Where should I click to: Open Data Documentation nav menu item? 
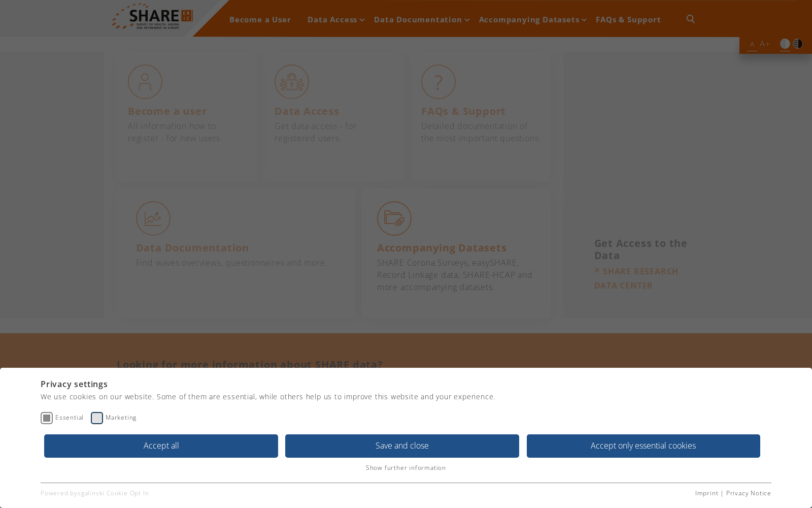click(418, 20)
